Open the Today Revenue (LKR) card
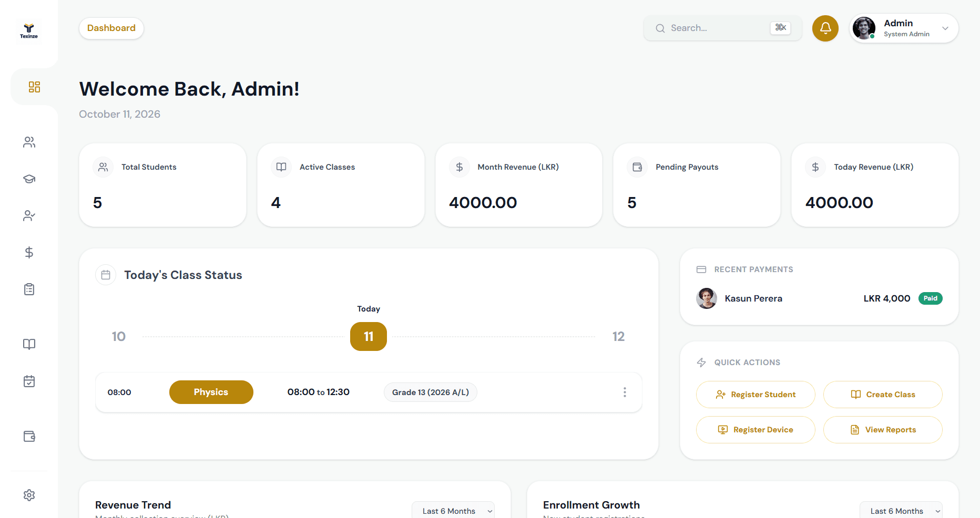Image resolution: width=980 pixels, height=518 pixels. click(875, 185)
